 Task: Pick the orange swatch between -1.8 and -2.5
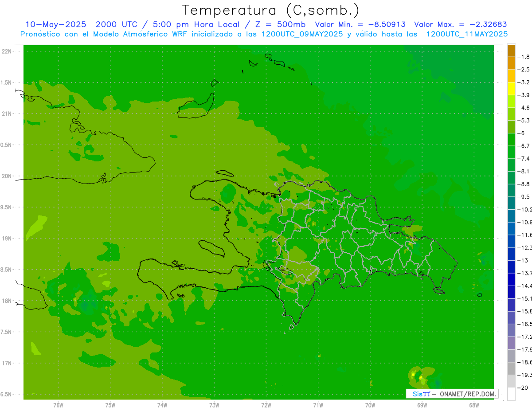pyautogui.click(x=511, y=63)
